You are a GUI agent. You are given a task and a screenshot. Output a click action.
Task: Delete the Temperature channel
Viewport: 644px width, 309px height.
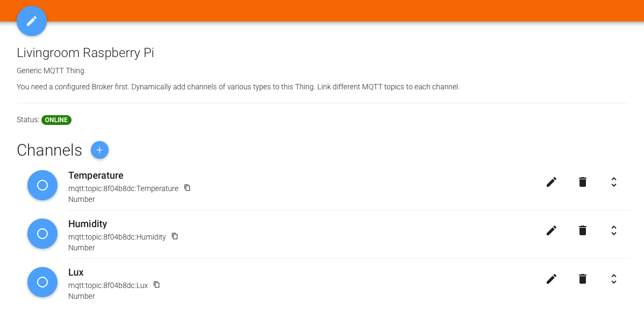pos(582,182)
